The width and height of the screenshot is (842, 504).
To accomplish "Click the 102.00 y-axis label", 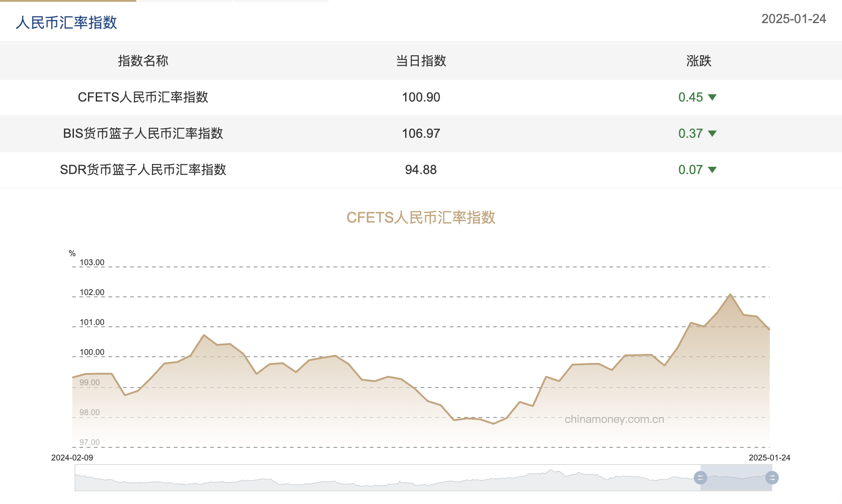I will pos(92,292).
